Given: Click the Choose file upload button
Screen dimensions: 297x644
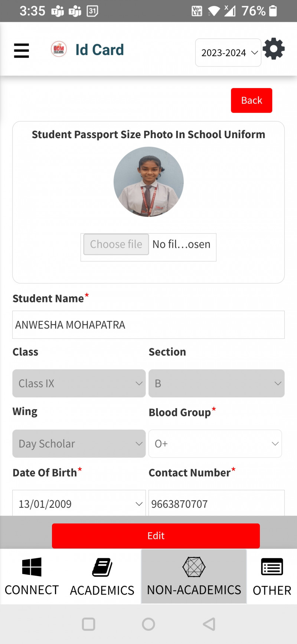Looking at the screenshot, I should 116,244.
